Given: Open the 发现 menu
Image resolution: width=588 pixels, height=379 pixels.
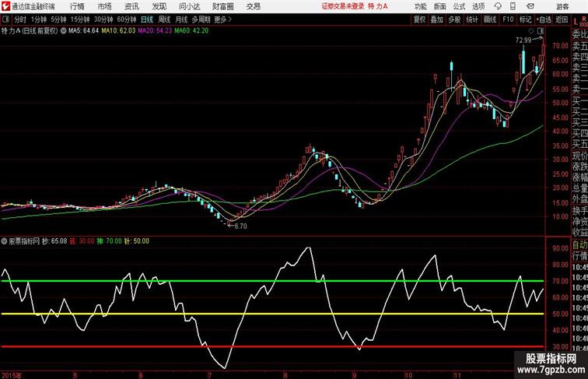Looking at the screenshot, I should [x=159, y=6].
